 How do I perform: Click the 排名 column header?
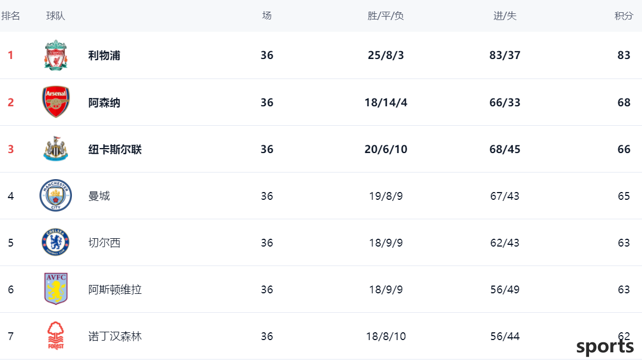coord(11,16)
